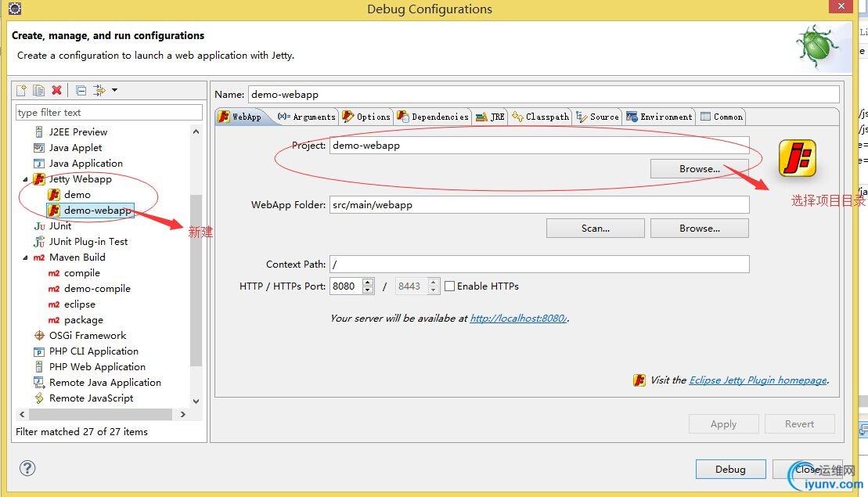The image size is (868, 497).
Task: Click the demo-webapp Jetty configuration icon
Action: click(x=54, y=211)
